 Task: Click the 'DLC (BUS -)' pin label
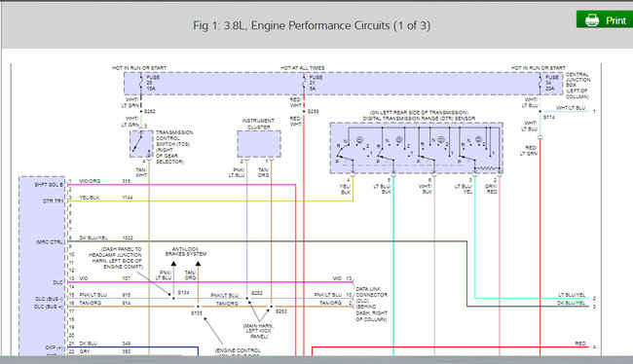(49, 299)
